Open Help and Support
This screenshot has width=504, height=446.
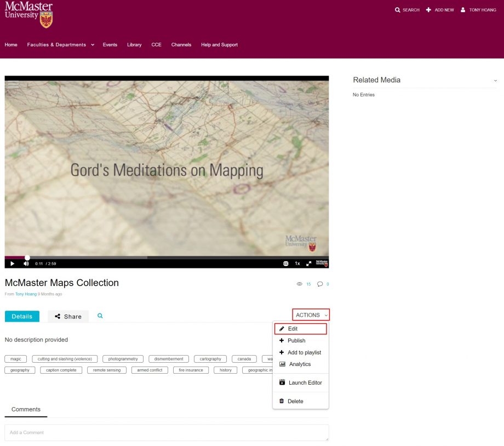(220, 45)
